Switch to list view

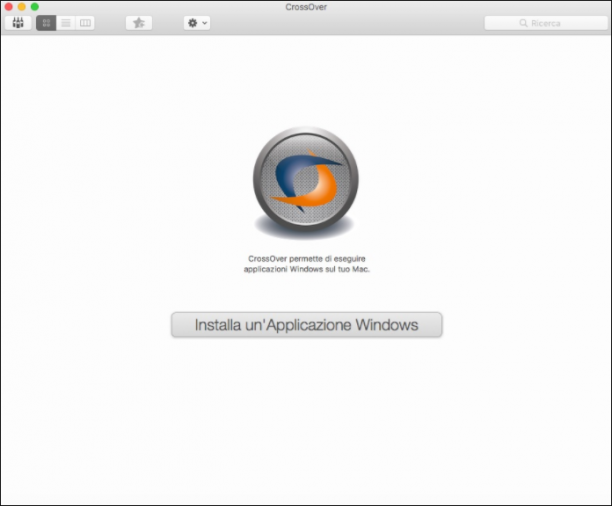pyautogui.click(x=66, y=23)
